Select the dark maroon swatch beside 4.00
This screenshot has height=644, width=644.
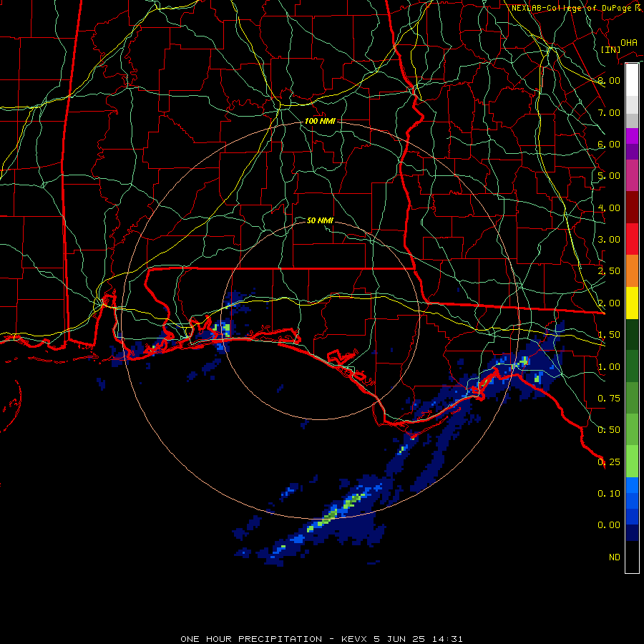pos(632,207)
